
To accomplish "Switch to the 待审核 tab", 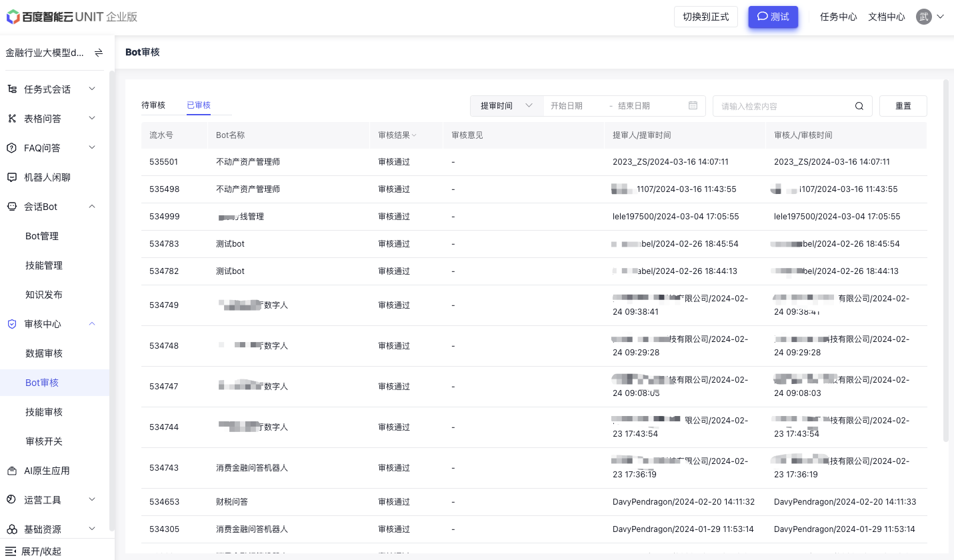I will tap(153, 105).
